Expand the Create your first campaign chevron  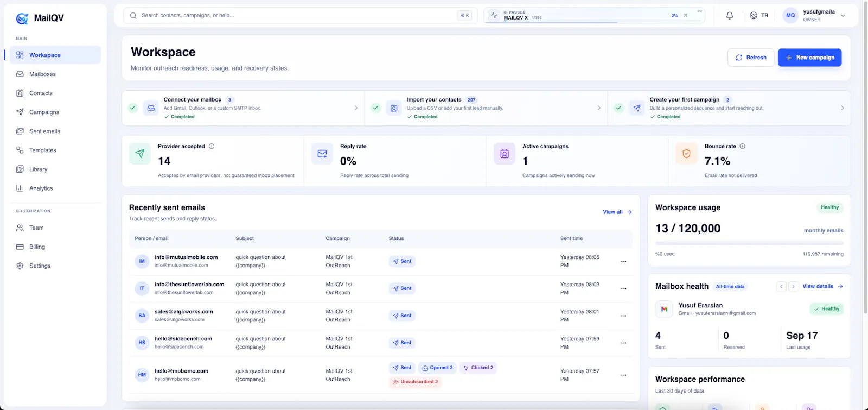[842, 108]
